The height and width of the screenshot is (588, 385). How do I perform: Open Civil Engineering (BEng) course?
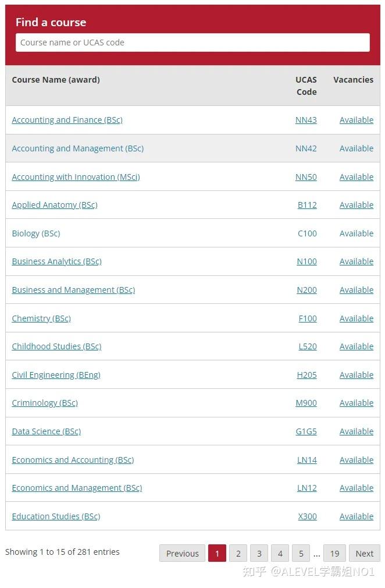pos(56,375)
